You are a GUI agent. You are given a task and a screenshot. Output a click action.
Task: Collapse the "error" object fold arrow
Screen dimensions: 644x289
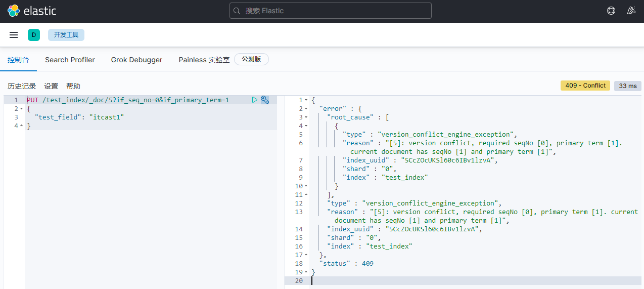click(306, 109)
